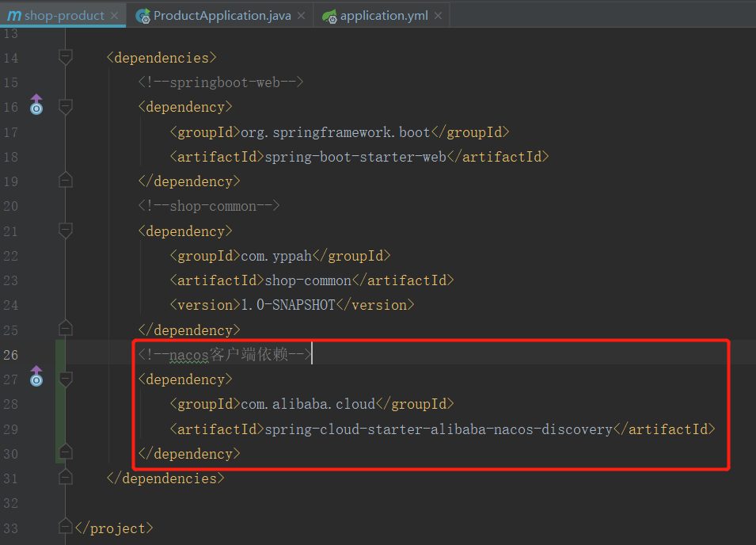This screenshot has width=756, height=545.
Task: Click the 1.0-SNAPSHOT version line
Action: (x=292, y=305)
